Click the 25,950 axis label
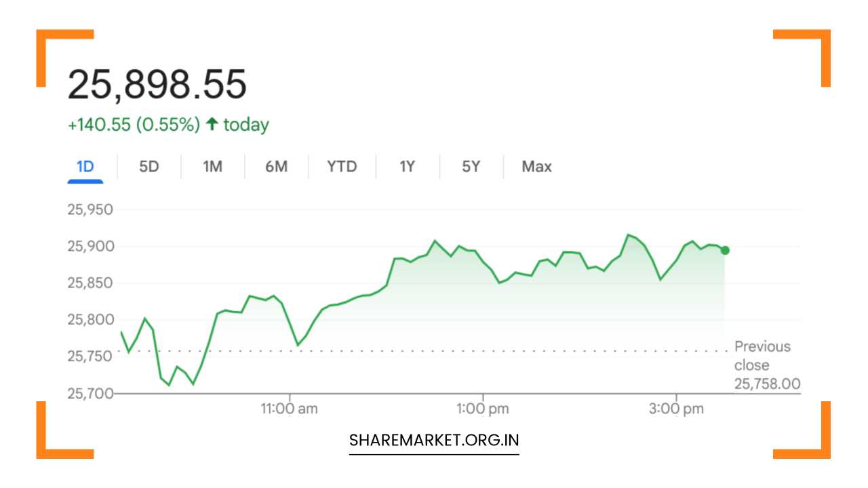 coord(89,209)
